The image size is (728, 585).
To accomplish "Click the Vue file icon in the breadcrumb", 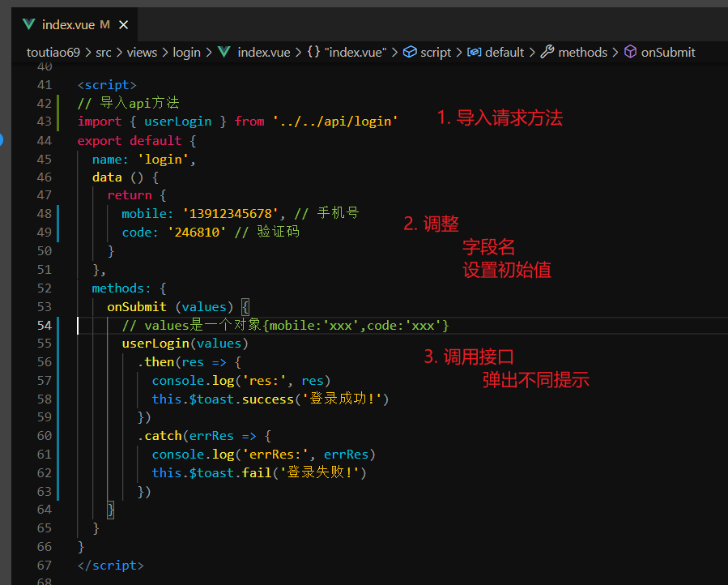I will 224,52.
